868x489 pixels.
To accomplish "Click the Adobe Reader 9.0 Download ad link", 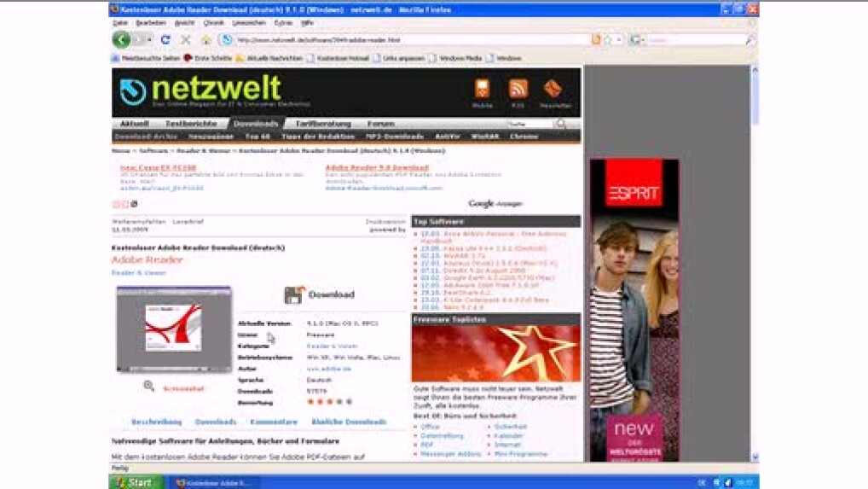I will 377,168.
